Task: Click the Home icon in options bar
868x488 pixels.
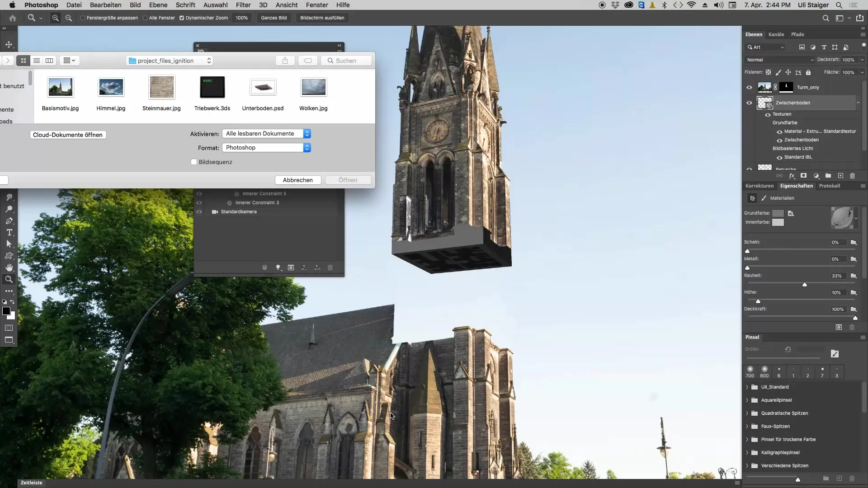Action: click(x=13, y=18)
